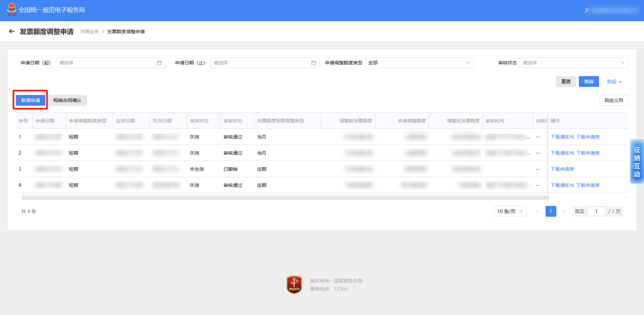Go to previous page arrow in pagination
Viewport: 644px width, 315px height.
point(538,211)
